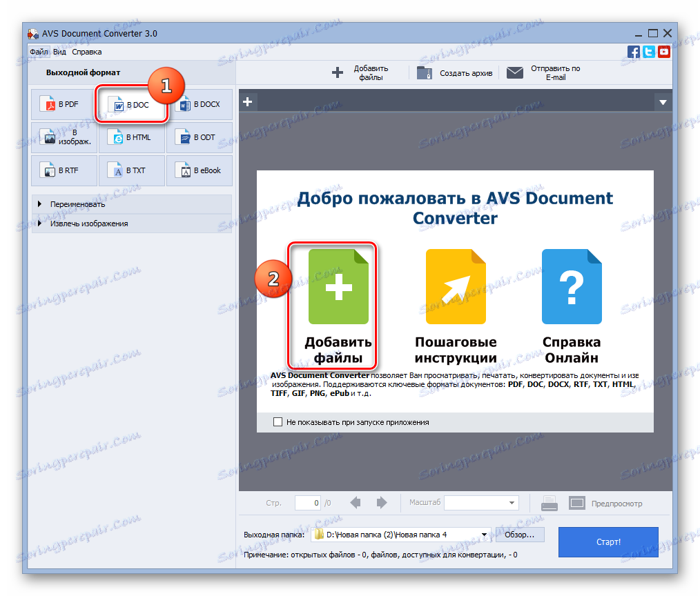Select the HTML output format
The image size is (700, 596).
[x=132, y=137]
